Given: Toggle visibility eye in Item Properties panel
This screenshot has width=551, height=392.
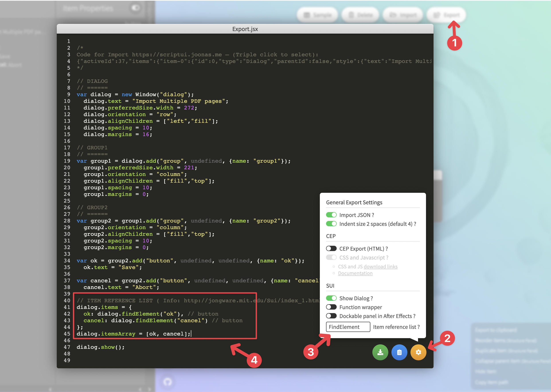Looking at the screenshot, I should [x=135, y=8].
